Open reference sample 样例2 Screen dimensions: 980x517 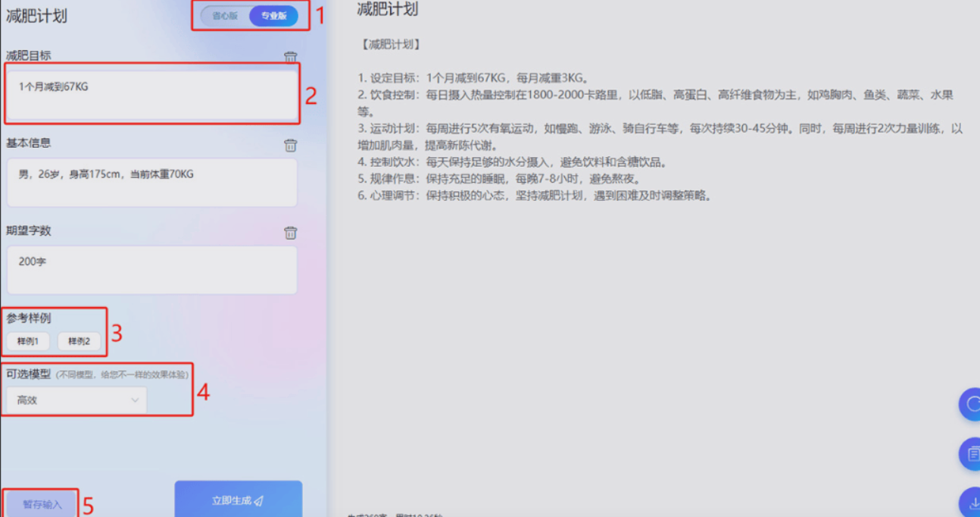tap(80, 341)
